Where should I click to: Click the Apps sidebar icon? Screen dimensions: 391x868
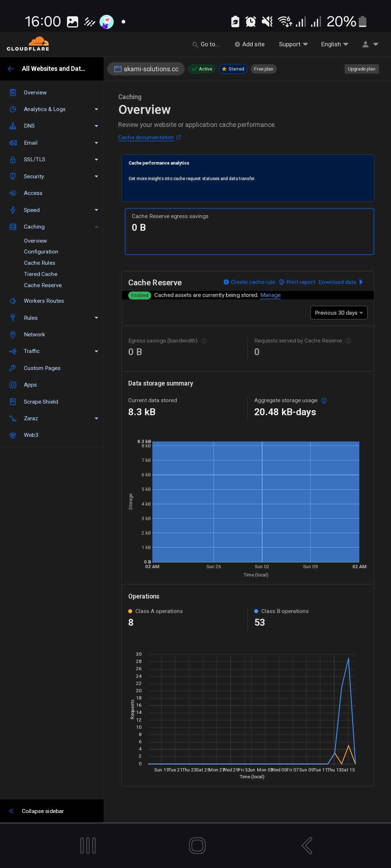pyautogui.click(x=13, y=385)
